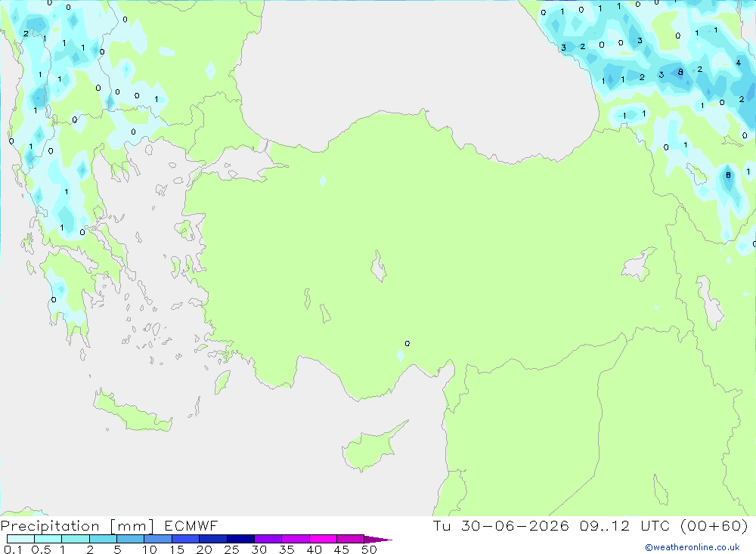The image size is (756, 554).
Task: Click the legend label '0.5'
Action: pos(41,549)
